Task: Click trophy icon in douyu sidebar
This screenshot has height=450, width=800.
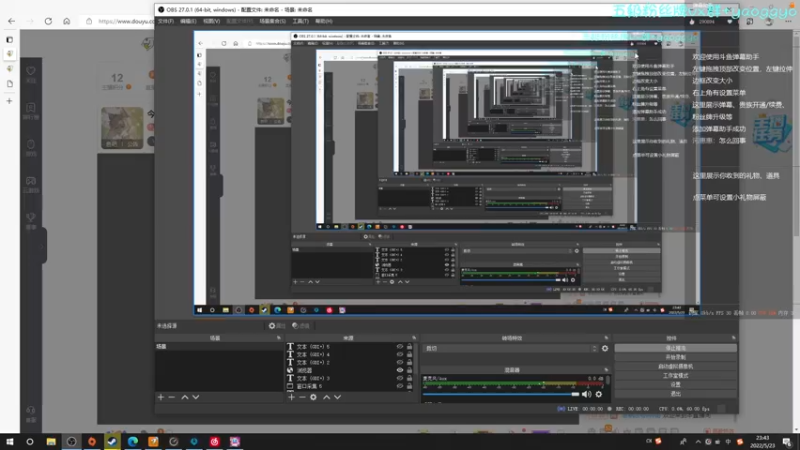Action: pyautogui.click(x=31, y=217)
